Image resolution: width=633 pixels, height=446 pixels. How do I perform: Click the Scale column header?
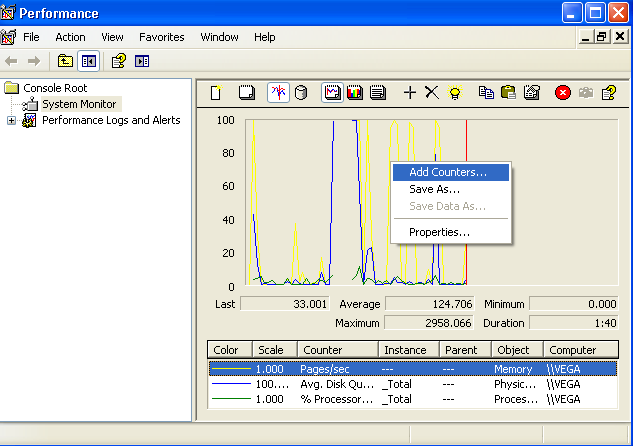click(275, 350)
